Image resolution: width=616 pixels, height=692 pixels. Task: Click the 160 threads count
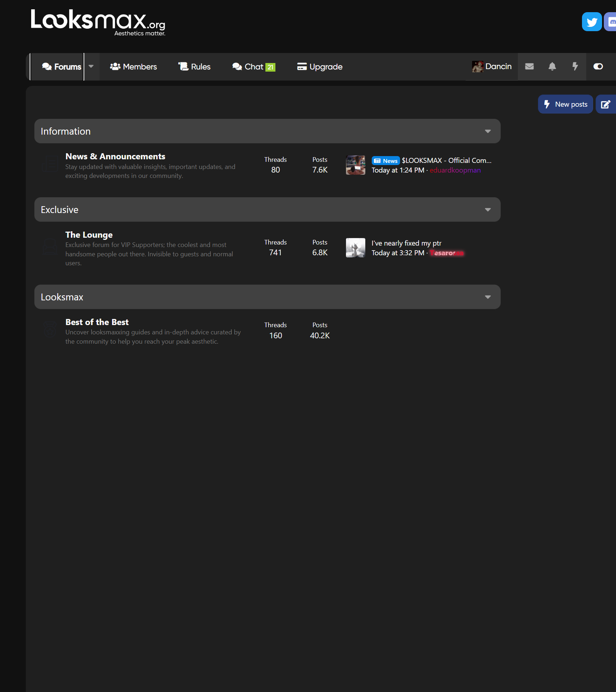tap(275, 335)
